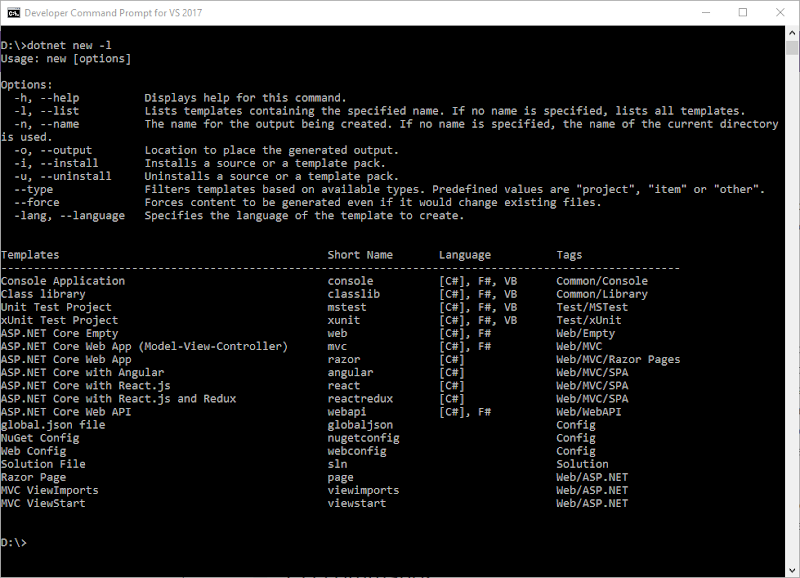Click the short name 'xunit'
800x578 pixels.
pos(344,320)
